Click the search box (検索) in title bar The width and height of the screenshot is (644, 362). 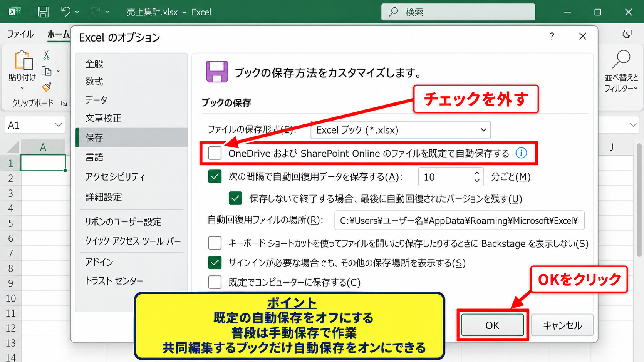point(458,12)
